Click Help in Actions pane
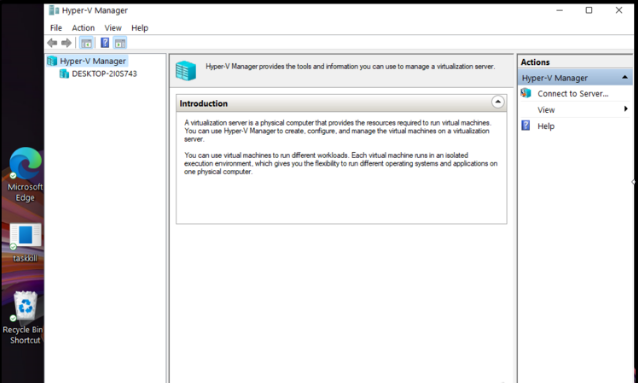 click(x=546, y=126)
